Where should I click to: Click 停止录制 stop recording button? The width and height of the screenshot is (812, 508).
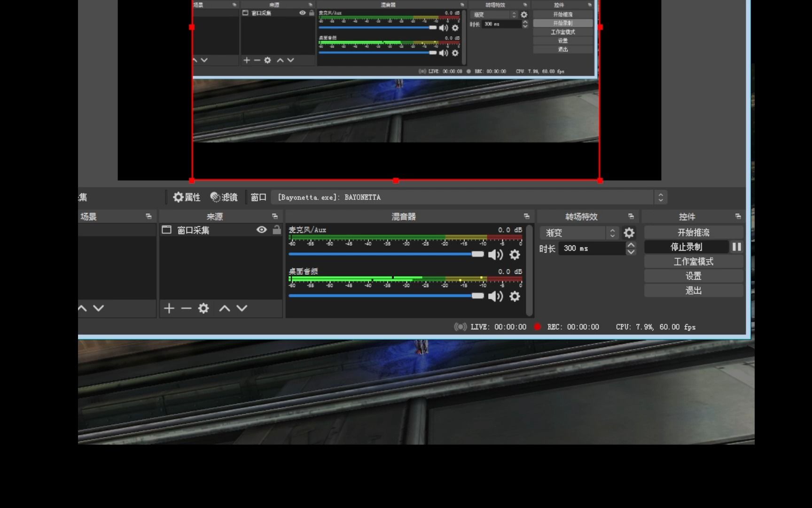click(686, 247)
